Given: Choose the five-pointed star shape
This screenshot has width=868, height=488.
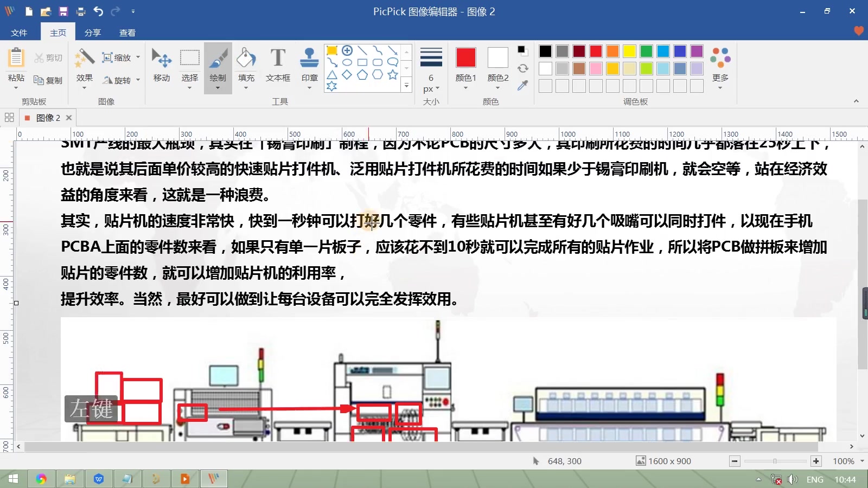Looking at the screenshot, I should (393, 74).
